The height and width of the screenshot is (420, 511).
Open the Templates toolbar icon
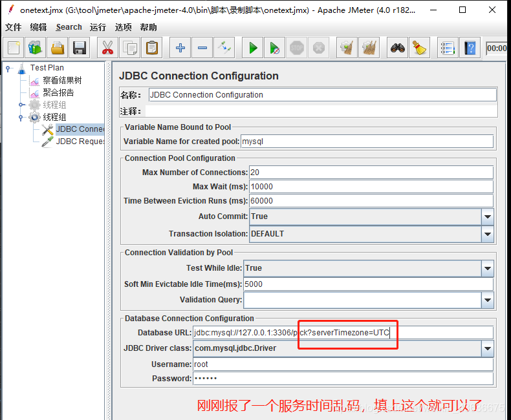(x=36, y=48)
